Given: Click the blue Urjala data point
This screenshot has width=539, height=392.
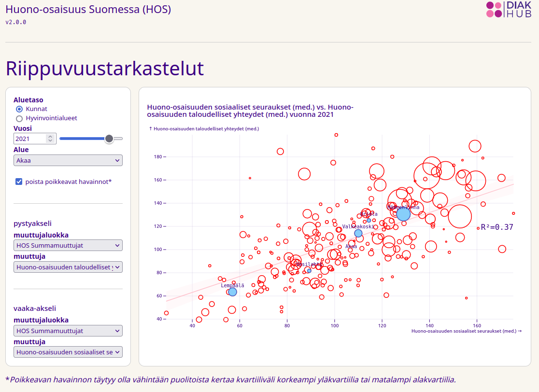Looking at the screenshot, I should click(x=369, y=221).
